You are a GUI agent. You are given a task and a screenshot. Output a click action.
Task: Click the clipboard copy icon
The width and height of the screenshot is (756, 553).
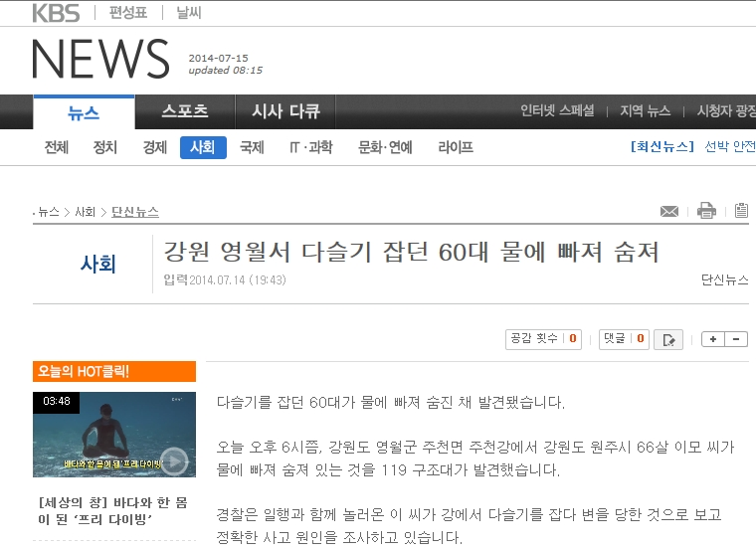(x=741, y=211)
